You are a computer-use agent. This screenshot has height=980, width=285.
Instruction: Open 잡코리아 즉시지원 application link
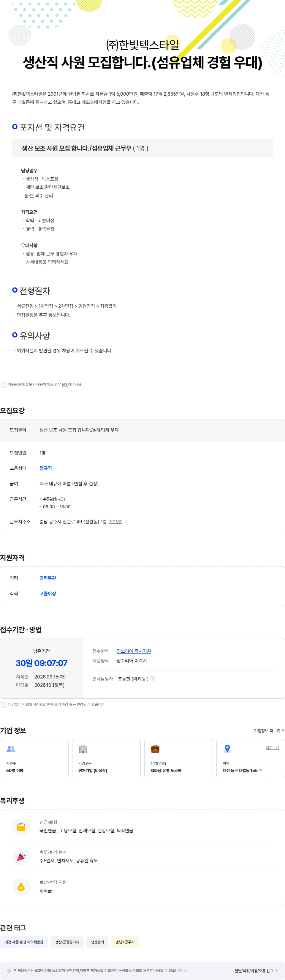click(134, 651)
